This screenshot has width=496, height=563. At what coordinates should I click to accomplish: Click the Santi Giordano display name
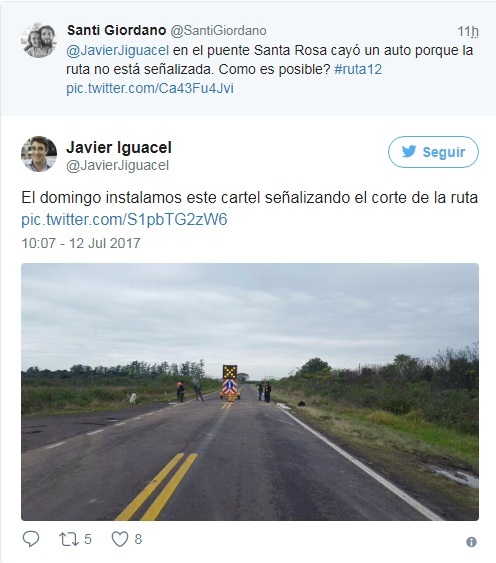point(116,30)
